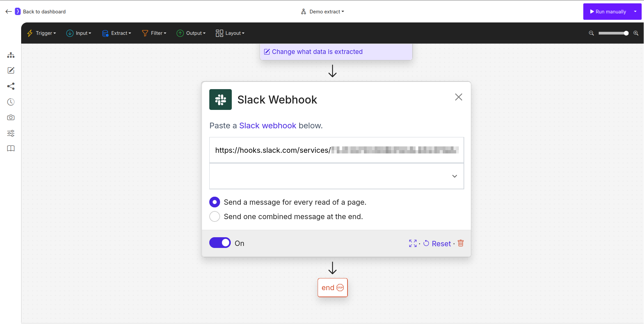Select 'Send one combined message at the end'
This screenshot has width=644, height=324.
tap(215, 216)
